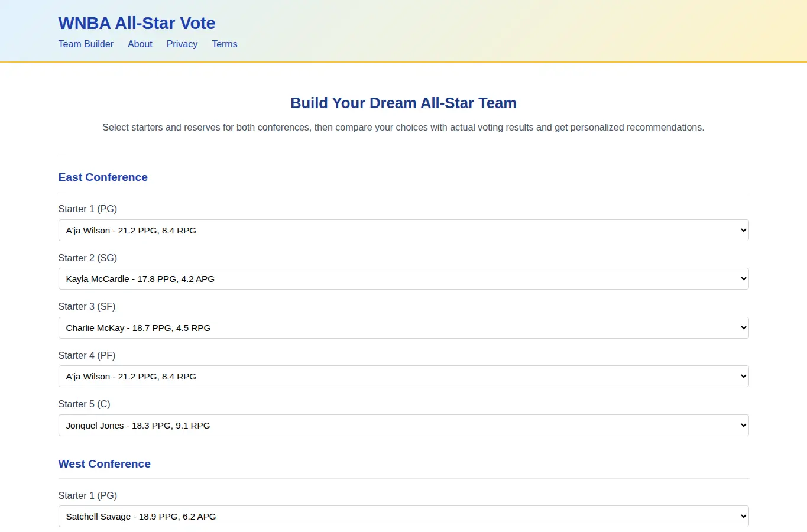This screenshot has height=532, width=807.
Task: Open the Team Builder nav link
Action: pyautogui.click(x=86, y=44)
